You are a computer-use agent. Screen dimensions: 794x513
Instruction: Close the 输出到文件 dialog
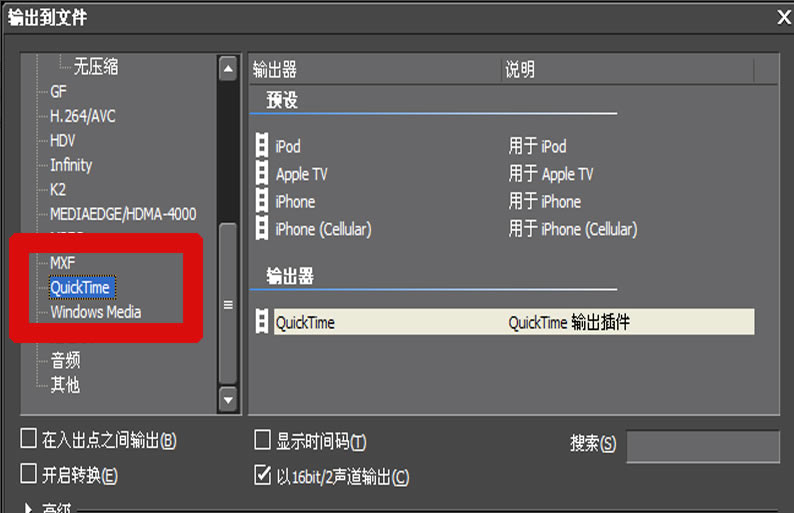pyautogui.click(x=783, y=16)
